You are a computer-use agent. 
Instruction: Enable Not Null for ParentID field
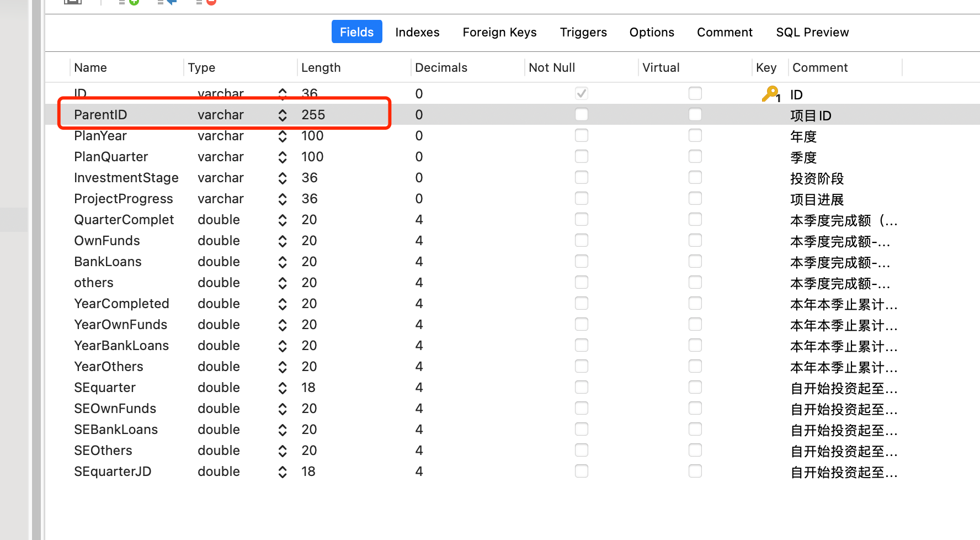coord(581,114)
